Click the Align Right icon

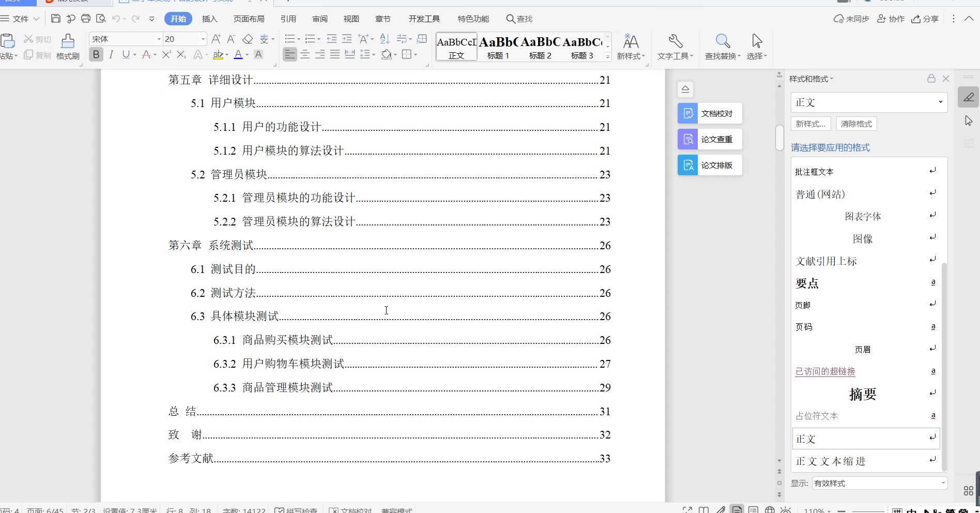[320, 54]
